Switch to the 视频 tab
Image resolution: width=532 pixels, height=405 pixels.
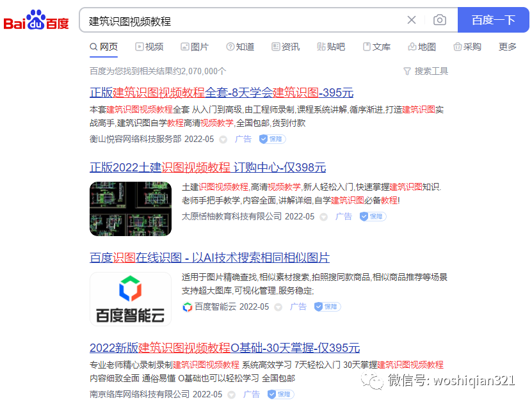pyautogui.click(x=149, y=47)
